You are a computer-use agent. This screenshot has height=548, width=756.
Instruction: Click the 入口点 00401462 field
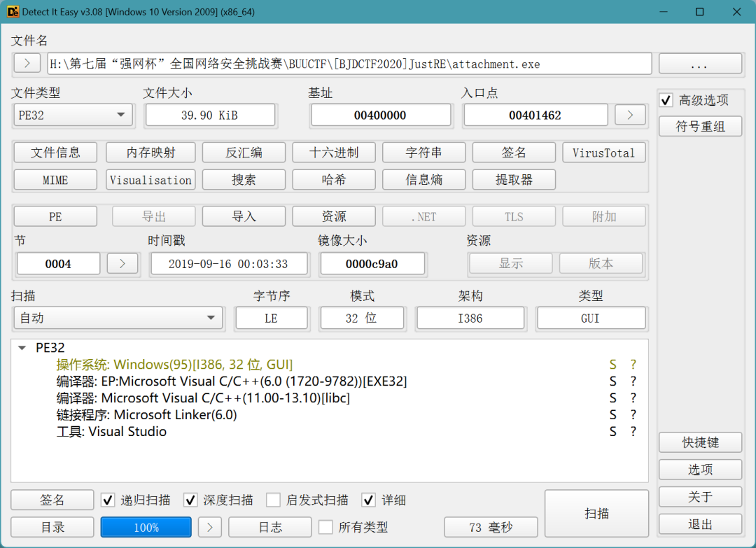pyautogui.click(x=535, y=115)
